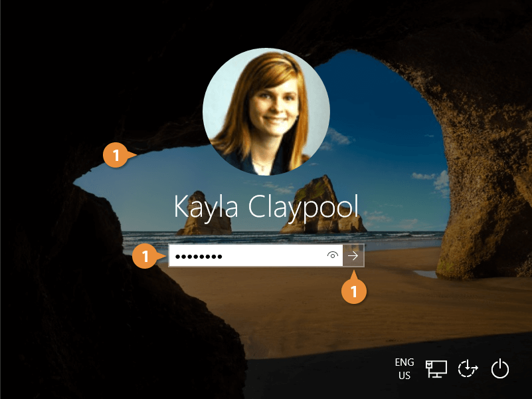Open the Ease of Access options
The width and height of the screenshot is (532, 399).
point(468,368)
